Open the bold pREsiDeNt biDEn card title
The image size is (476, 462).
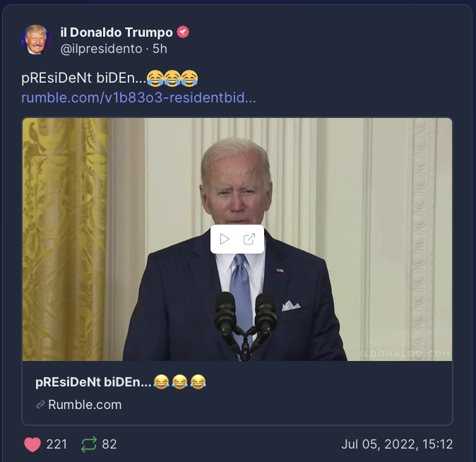click(93, 382)
